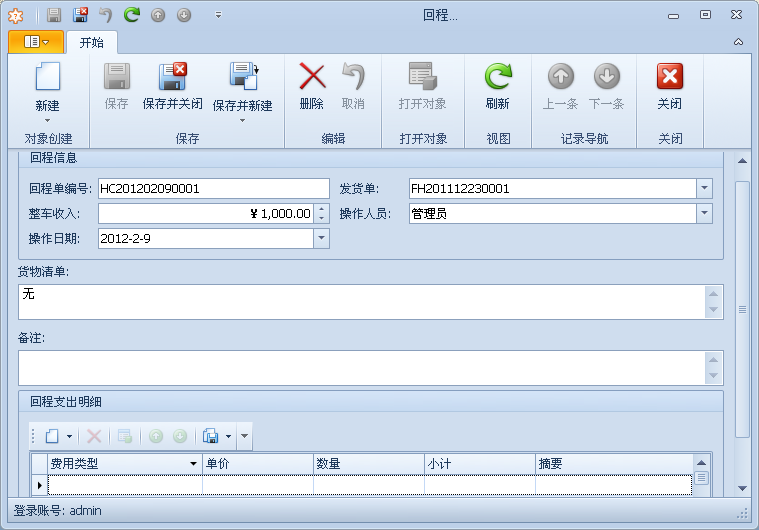Open the 操作人员 combo box dropdown

pyautogui.click(x=704, y=213)
